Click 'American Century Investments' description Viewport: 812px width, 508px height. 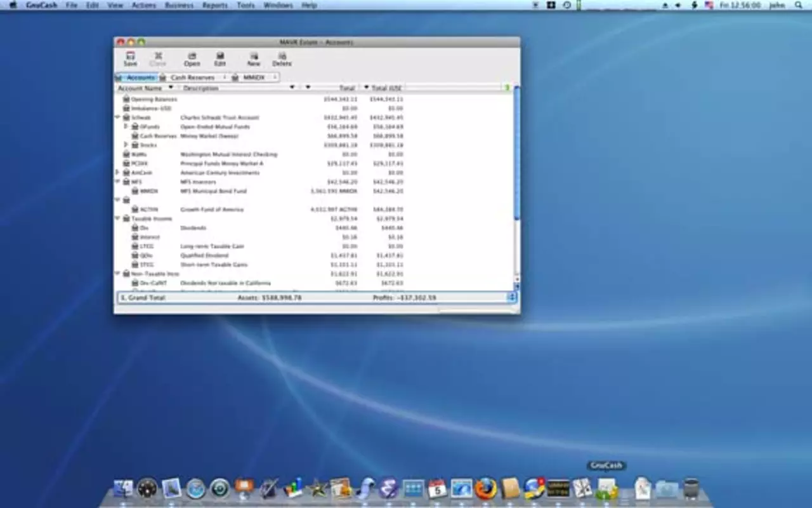point(219,173)
